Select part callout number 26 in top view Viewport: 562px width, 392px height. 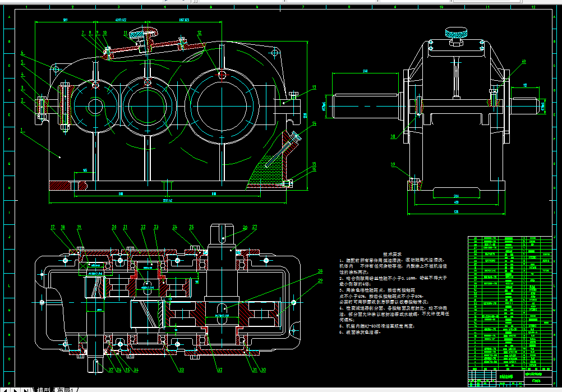click(245, 227)
